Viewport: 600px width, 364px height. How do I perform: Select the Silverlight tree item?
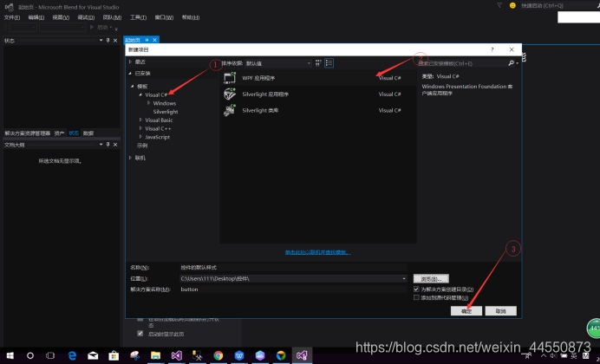tap(166, 112)
